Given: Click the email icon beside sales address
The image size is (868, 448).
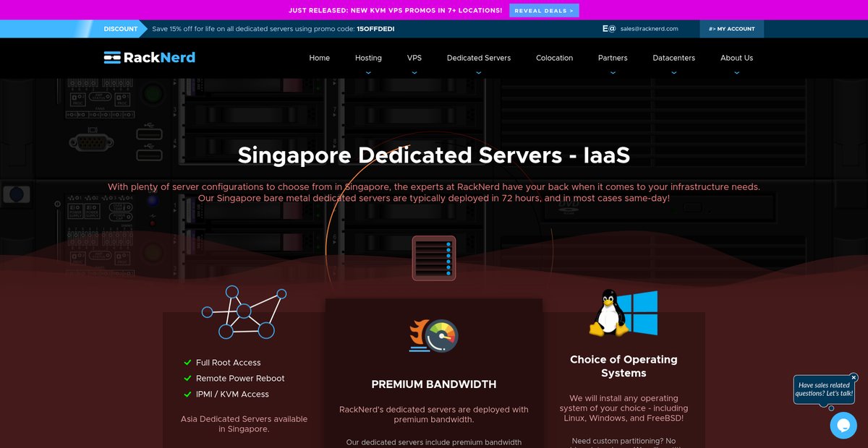Looking at the screenshot, I should coord(609,29).
